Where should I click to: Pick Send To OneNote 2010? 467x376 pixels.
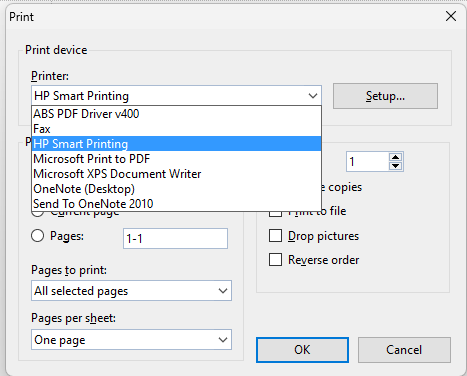tap(176, 203)
